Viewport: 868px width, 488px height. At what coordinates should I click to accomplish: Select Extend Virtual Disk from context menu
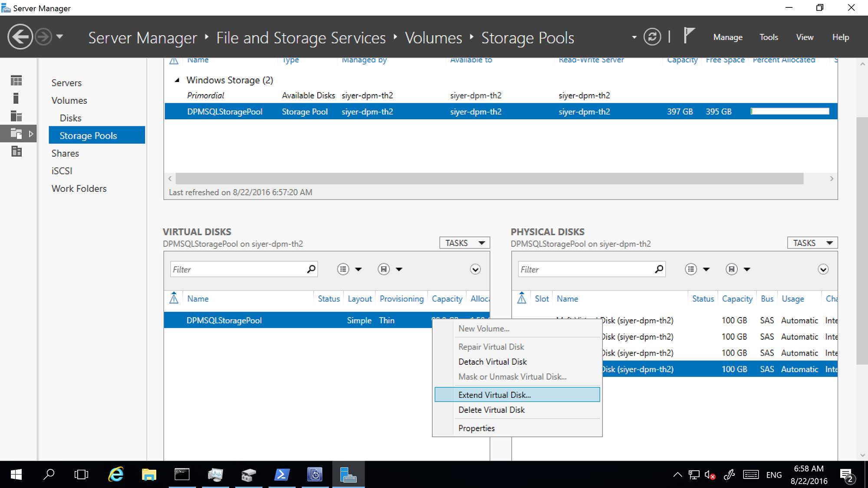tap(494, 394)
